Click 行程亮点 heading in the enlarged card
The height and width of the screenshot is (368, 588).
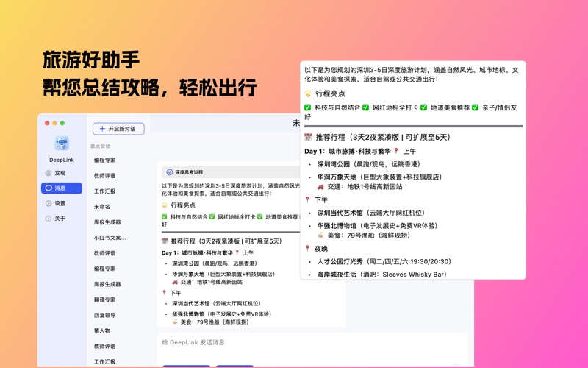point(330,93)
